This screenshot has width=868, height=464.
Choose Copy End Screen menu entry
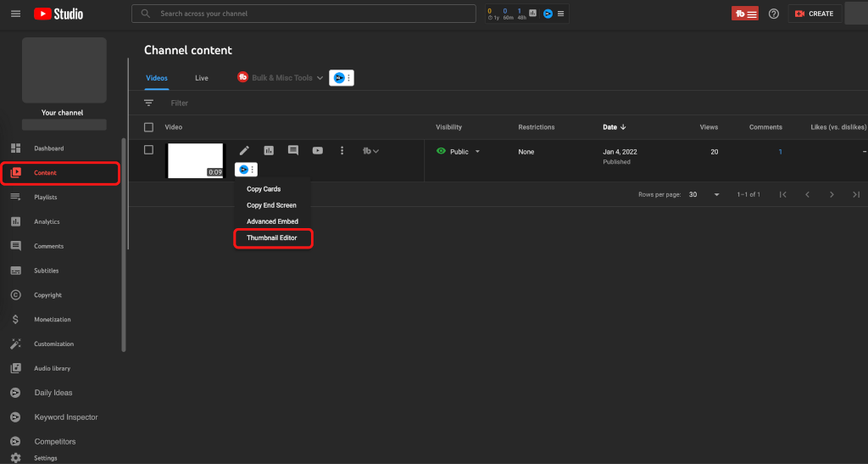tap(271, 205)
